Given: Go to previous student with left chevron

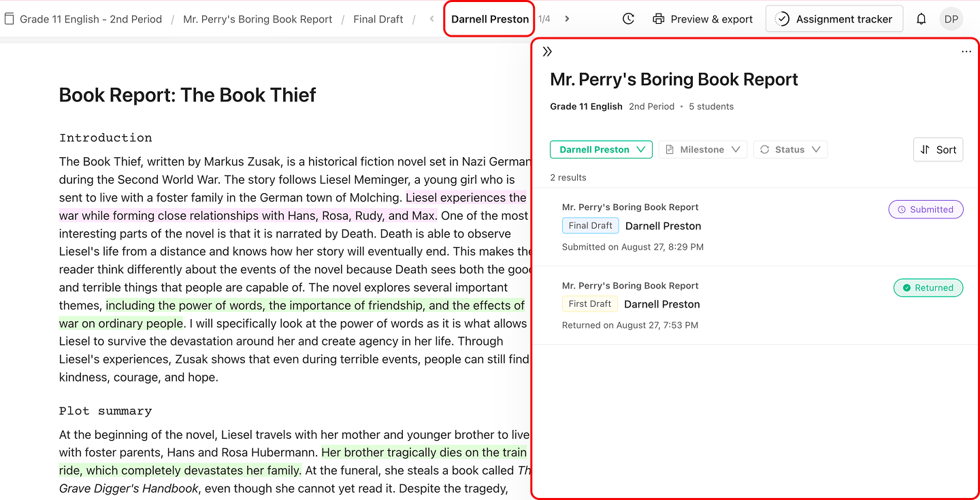Looking at the screenshot, I should click(431, 19).
